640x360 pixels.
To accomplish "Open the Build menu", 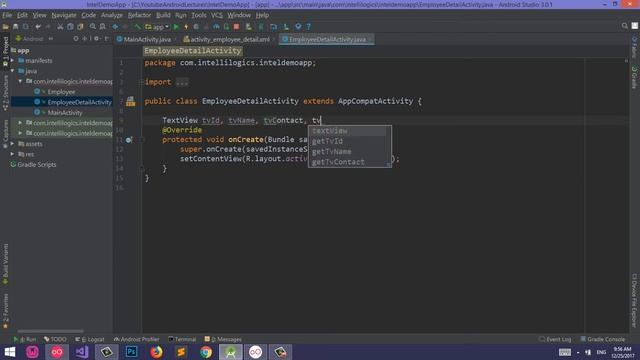I will (163, 15).
